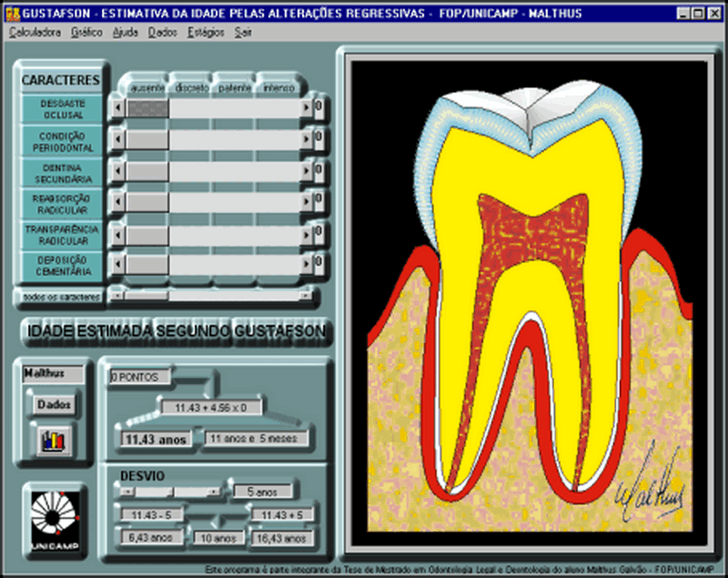This screenshot has width=728, height=578.
Task: Click the Dados button
Action: [x=54, y=405]
